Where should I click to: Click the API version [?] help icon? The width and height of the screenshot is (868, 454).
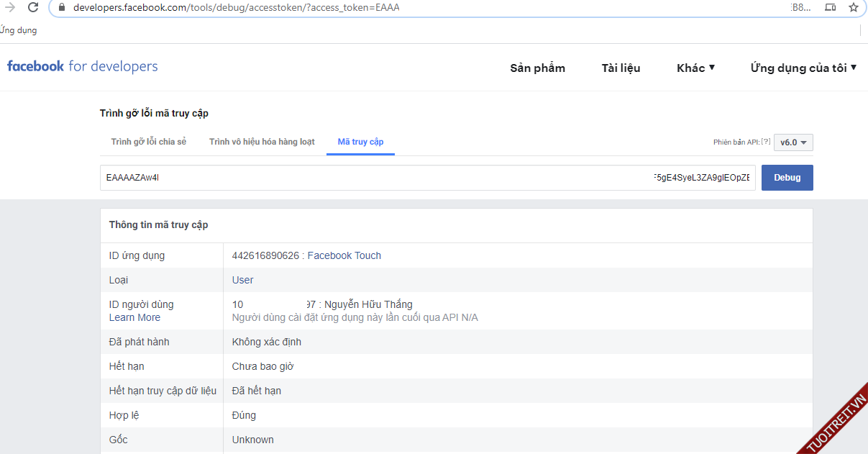click(765, 142)
